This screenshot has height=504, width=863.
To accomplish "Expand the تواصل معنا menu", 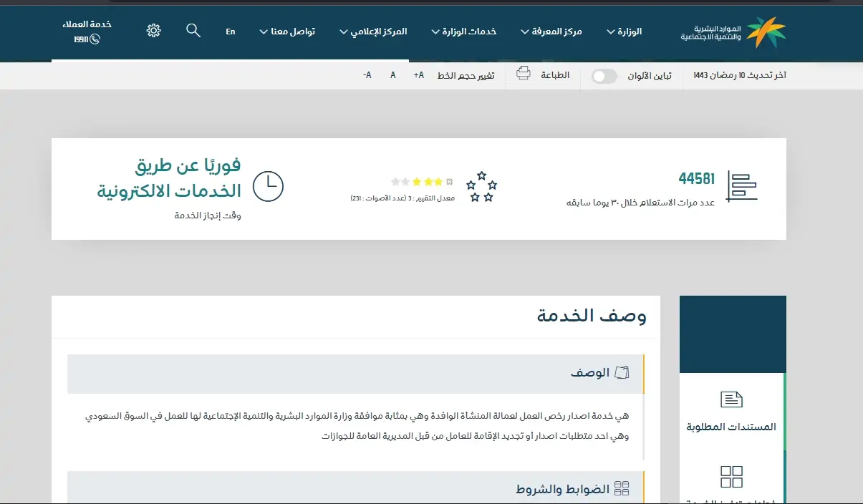I will 287,31.
